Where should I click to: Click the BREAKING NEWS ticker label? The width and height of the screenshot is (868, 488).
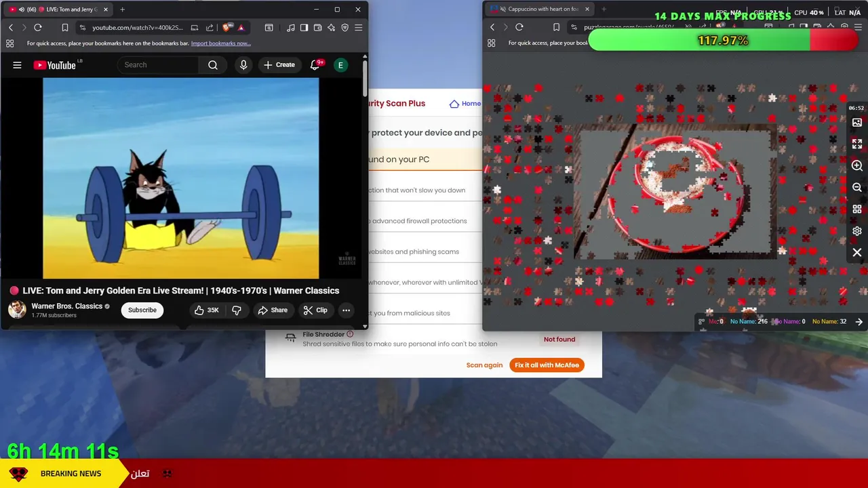(x=71, y=474)
